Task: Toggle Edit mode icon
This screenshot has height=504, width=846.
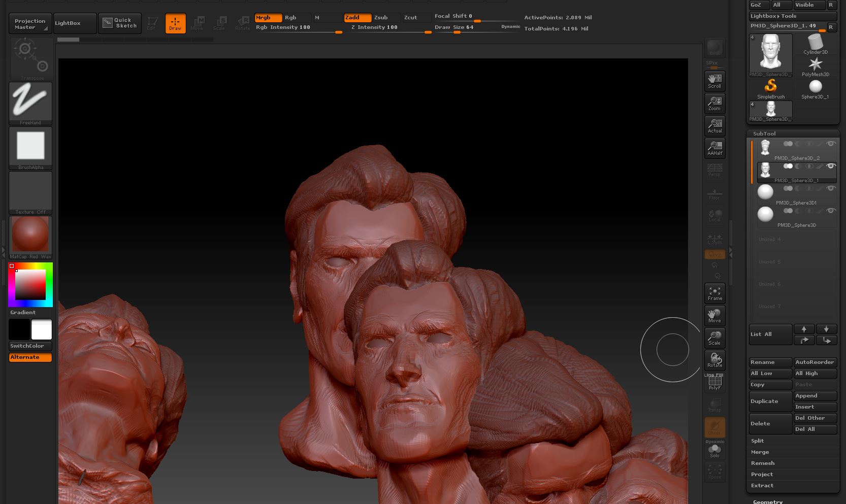Action: click(x=152, y=23)
